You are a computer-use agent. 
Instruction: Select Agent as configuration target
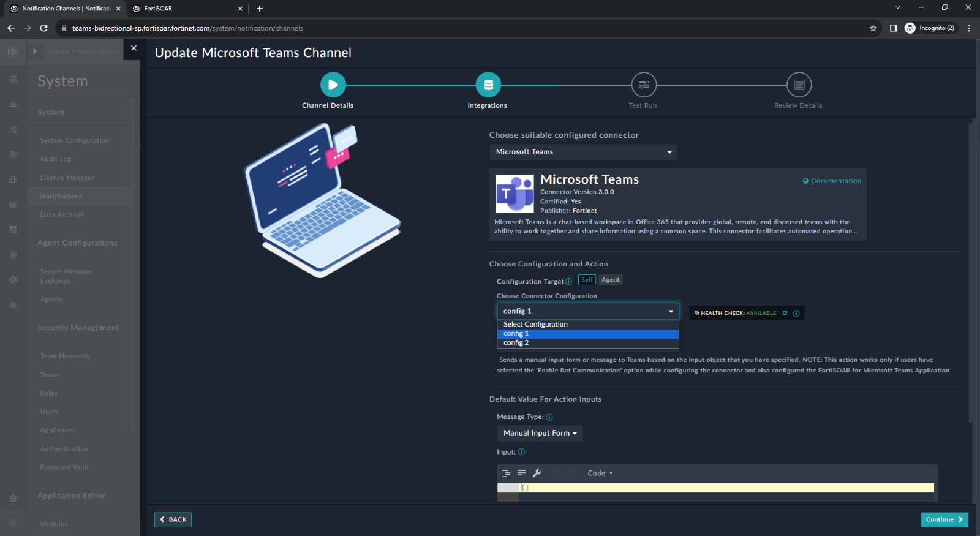(610, 280)
